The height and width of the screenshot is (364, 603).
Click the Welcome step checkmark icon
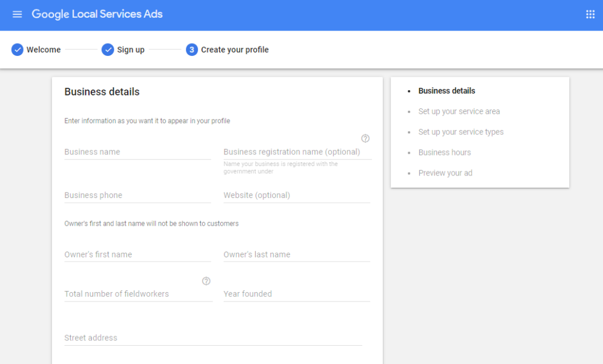pos(17,49)
